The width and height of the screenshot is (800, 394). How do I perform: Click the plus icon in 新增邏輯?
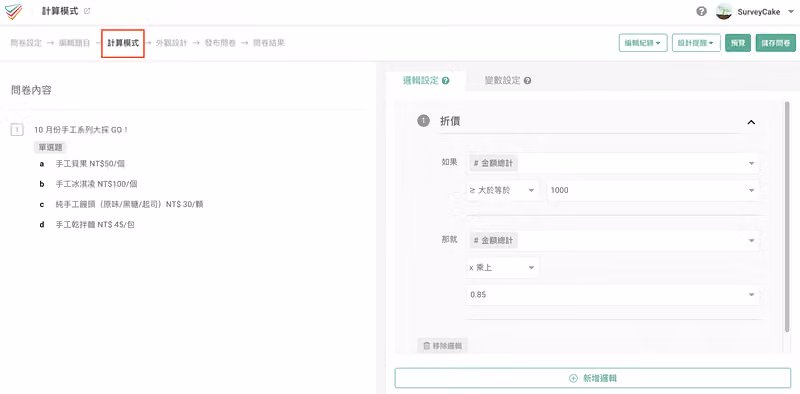pos(573,378)
